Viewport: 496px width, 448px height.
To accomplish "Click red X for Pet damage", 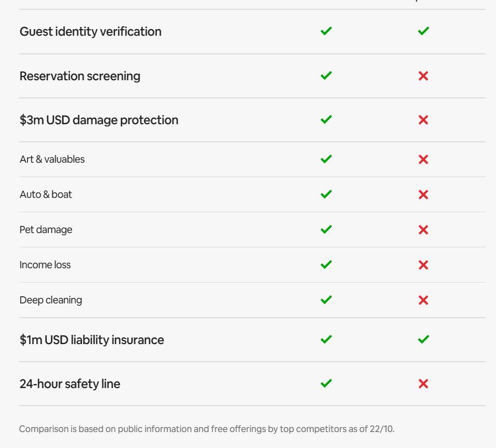I will [423, 230].
